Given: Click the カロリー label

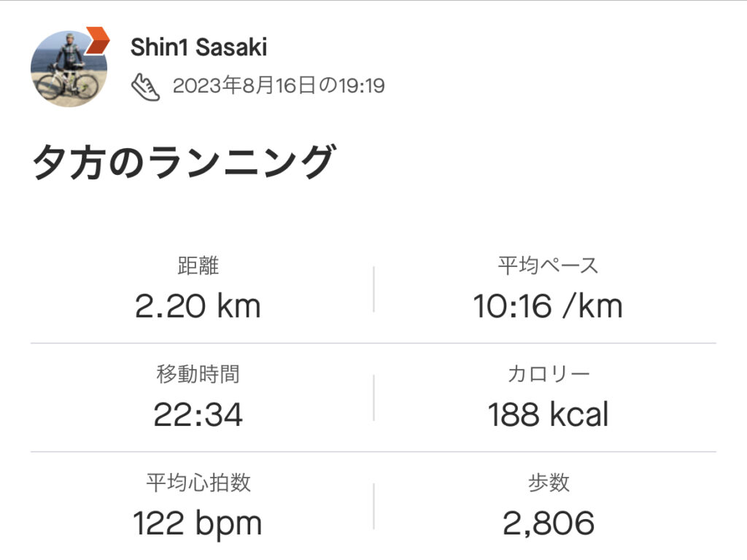Looking at the screenshot, I should pyautogui.click(x=548, y=375).
